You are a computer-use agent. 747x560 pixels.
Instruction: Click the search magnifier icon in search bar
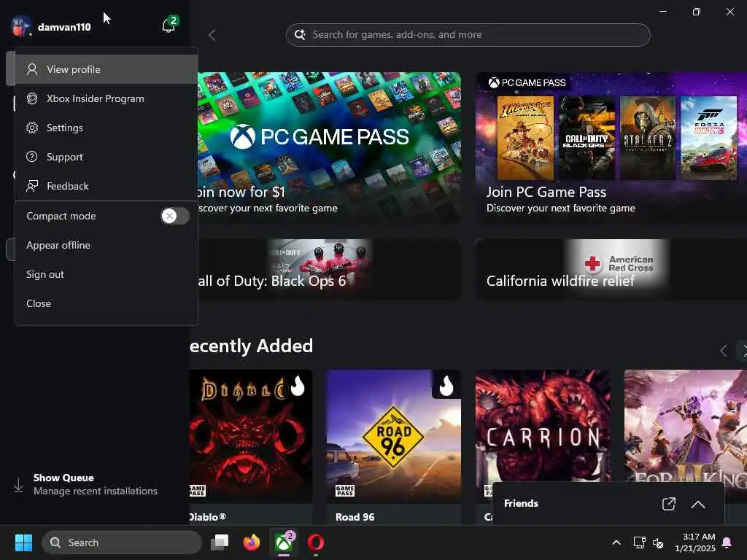pos(300,35)
